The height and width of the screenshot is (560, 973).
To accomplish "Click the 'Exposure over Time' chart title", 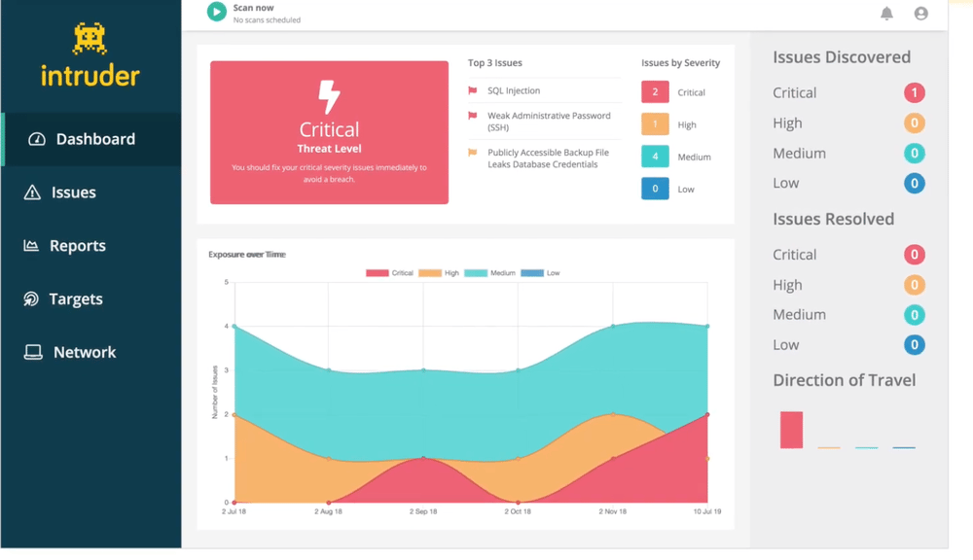I will (247, 255).
